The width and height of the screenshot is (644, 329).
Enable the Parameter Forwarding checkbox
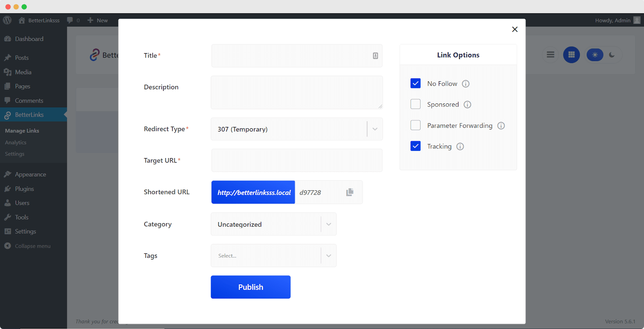tap(415, 125)
